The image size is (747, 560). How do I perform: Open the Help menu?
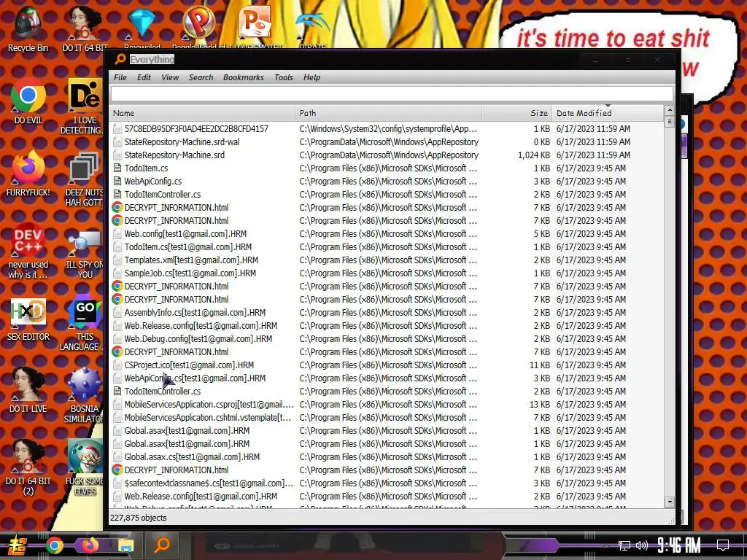pos(312,77)
